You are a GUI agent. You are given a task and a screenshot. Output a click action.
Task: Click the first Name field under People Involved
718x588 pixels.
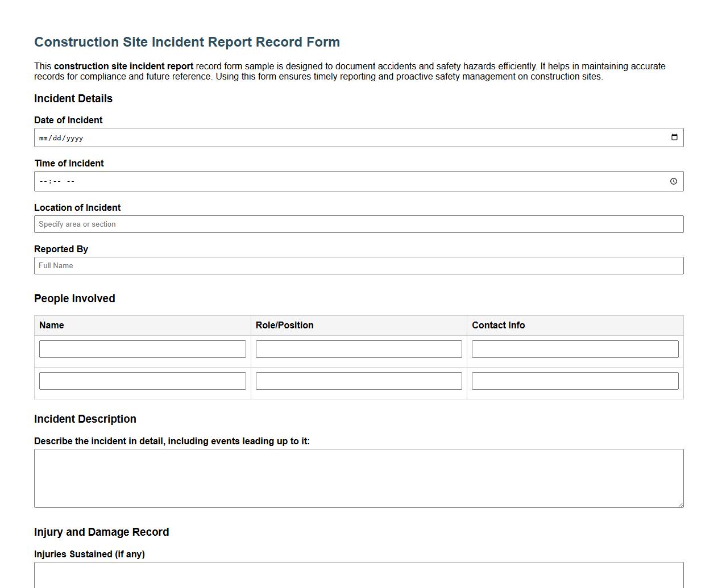[x=142, y=348]
